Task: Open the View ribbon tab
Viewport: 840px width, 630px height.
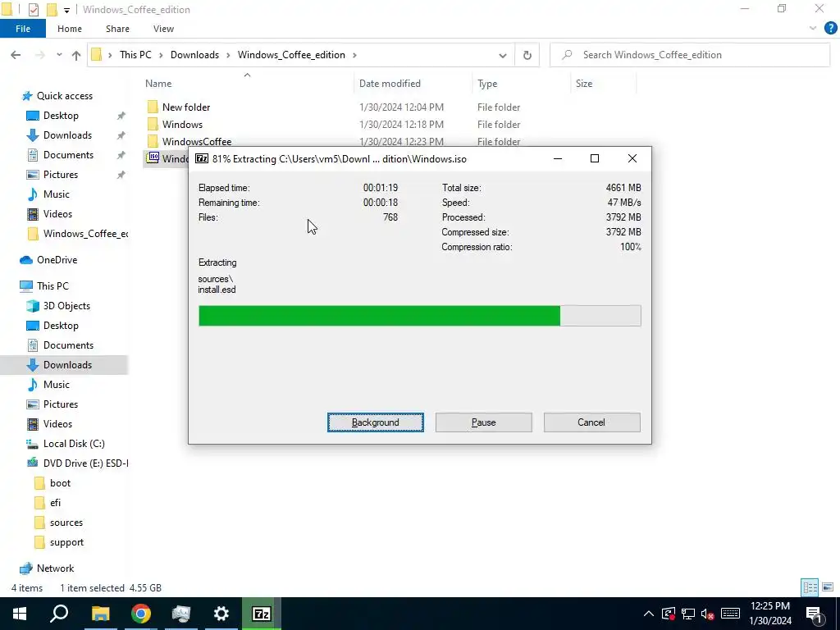Action: pyautogui.click(x=163, y=29)
